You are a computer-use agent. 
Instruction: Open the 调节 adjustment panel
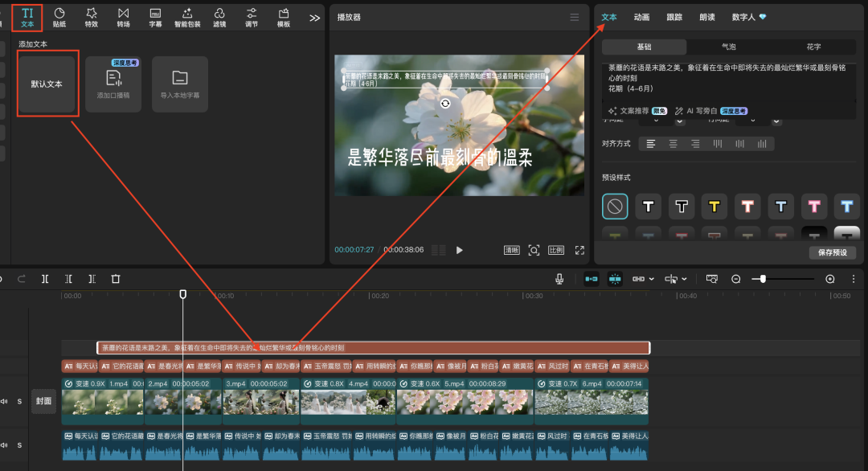coord(251,16)
